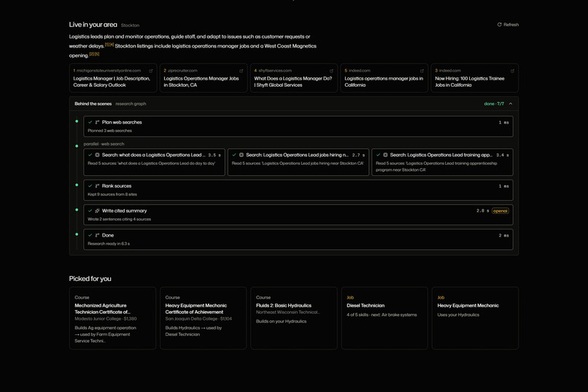Open the Logistics Manager Job Description source card
Viewport: 588px width, 392px height.
[113, 78]
